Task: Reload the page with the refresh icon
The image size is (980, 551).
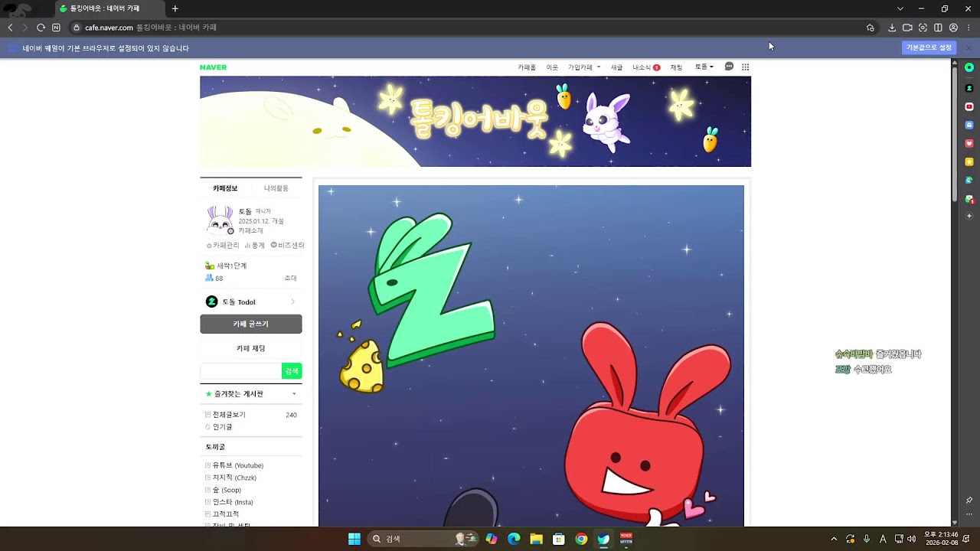Action: click(41, 28)
